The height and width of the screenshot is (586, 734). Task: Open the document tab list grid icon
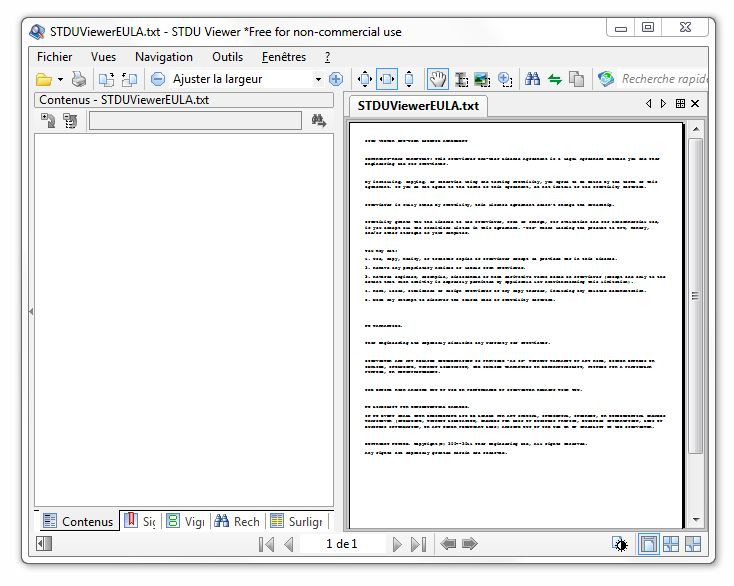click(681, 104)
